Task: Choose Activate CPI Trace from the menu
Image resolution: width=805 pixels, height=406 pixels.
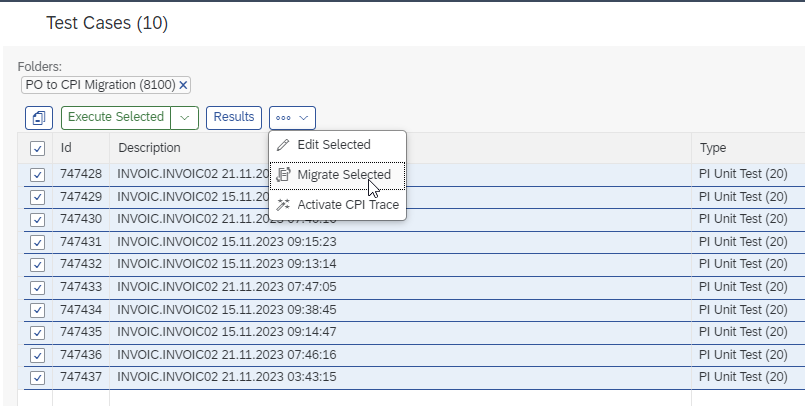Action: (348, 205)
